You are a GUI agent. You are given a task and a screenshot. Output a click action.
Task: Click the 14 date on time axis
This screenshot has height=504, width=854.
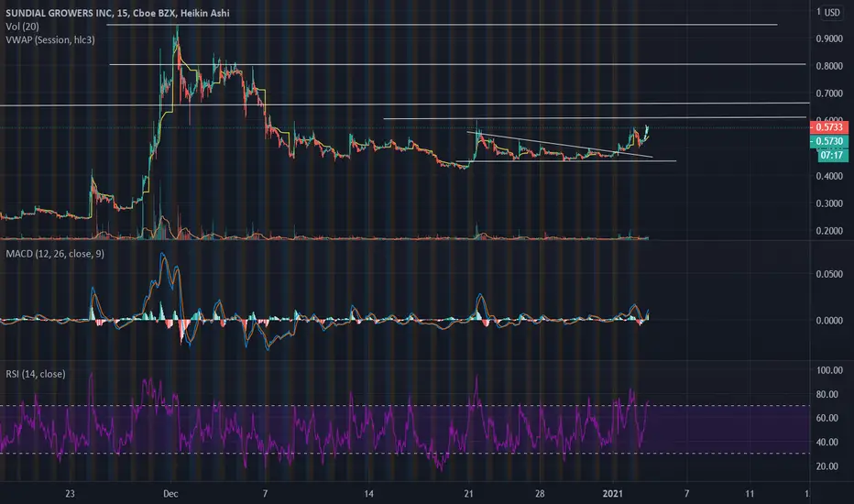pyautogui.click(x=368, y=494)
